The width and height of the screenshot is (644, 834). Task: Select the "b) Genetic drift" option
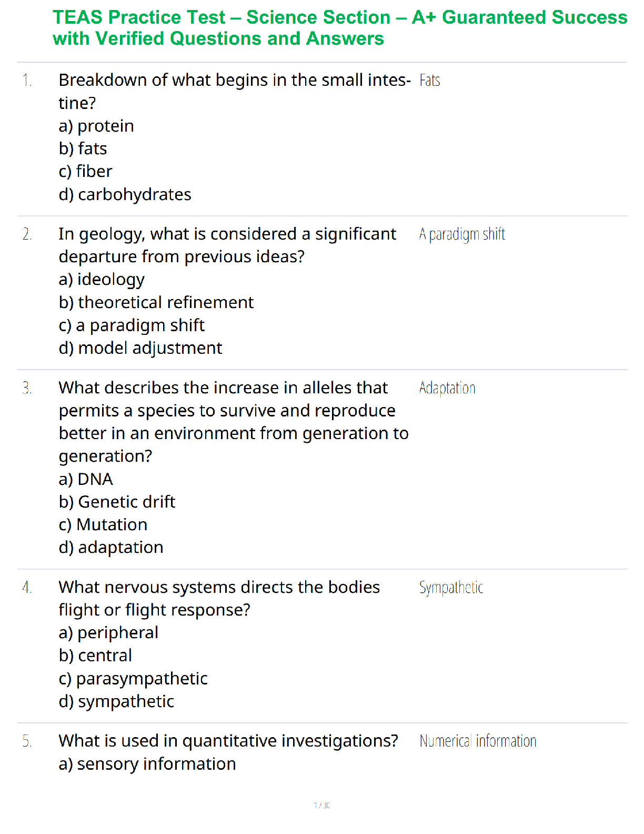point(117,502)
